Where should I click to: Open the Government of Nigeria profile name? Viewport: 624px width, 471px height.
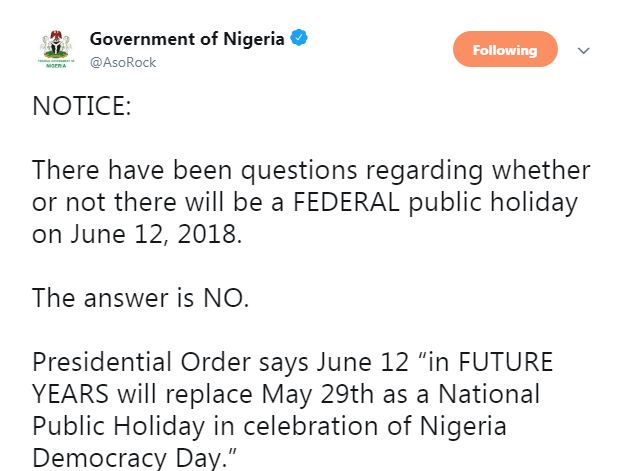pyautogui.click(x=187, y=39)
